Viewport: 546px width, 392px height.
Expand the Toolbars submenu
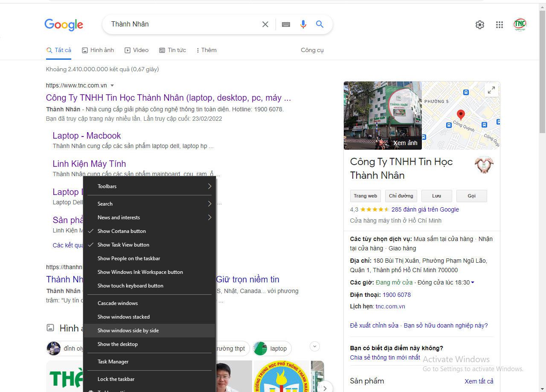[x=150, y=186]
